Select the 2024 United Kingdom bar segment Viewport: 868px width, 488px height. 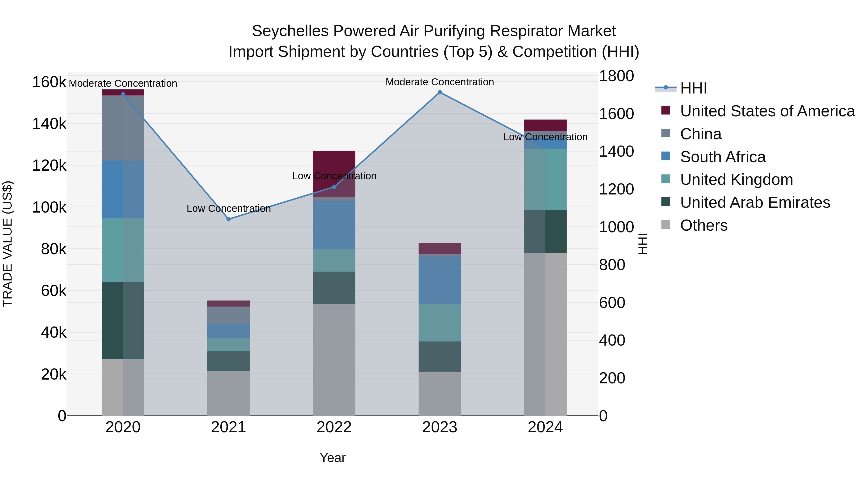(x=545, y=180)
